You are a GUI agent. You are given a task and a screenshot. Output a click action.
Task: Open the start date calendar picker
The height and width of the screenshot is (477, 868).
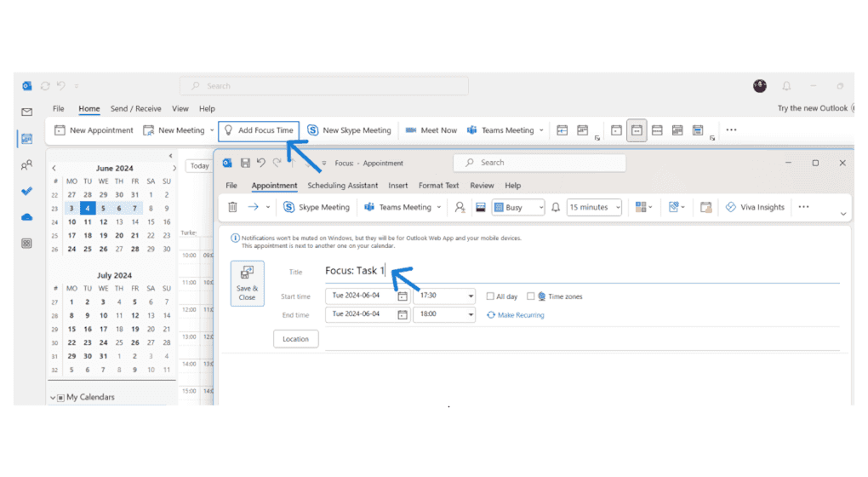pyautogui.click(x=403, y=296)
